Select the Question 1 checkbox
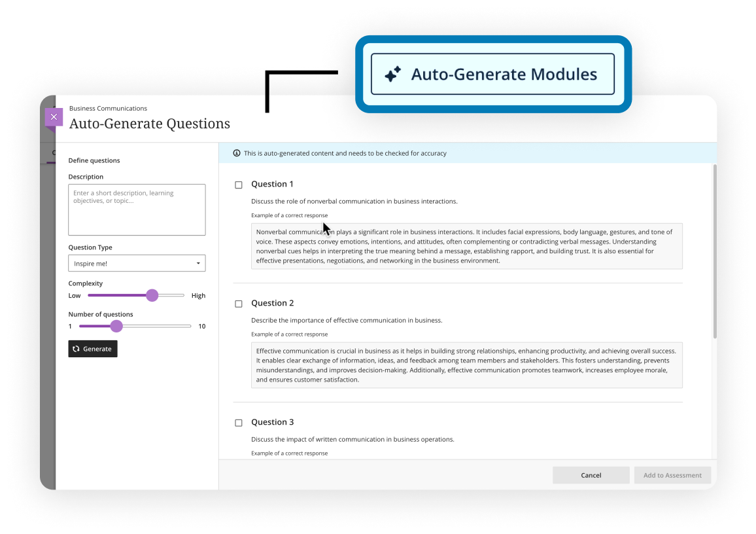The width and height of the screenshot is (756, 534). [239, 185]
